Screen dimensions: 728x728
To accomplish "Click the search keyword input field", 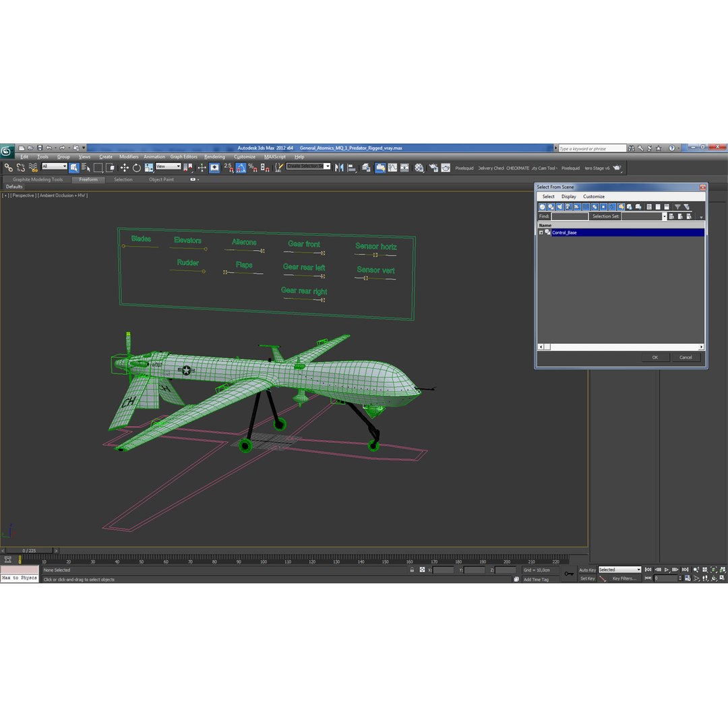I will (593, 148).
